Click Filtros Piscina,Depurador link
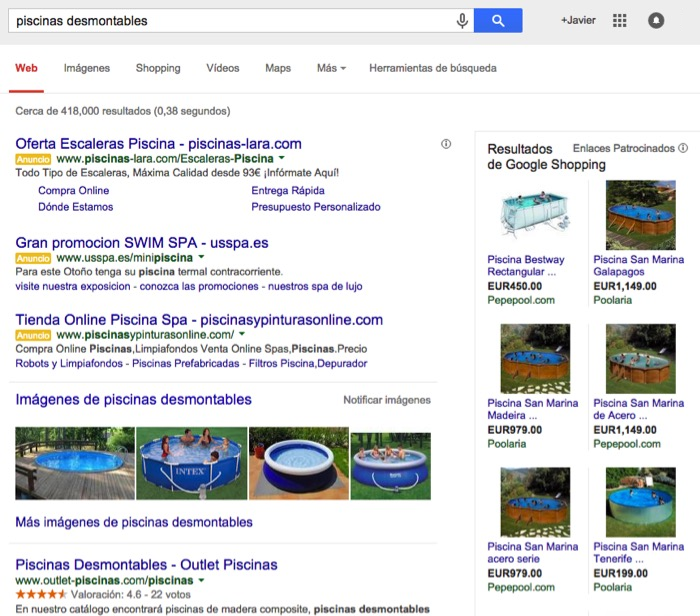The image size is (700, 616). point(308,364)
